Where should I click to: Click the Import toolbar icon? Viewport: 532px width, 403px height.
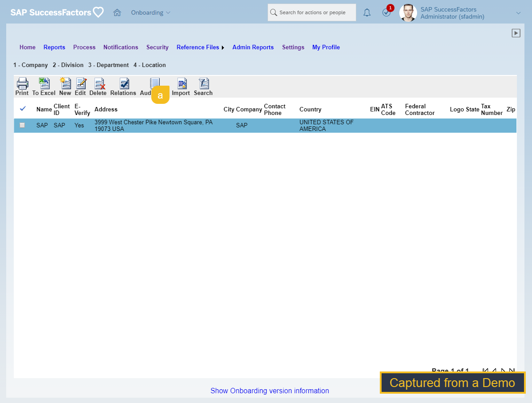click(182, 83)
